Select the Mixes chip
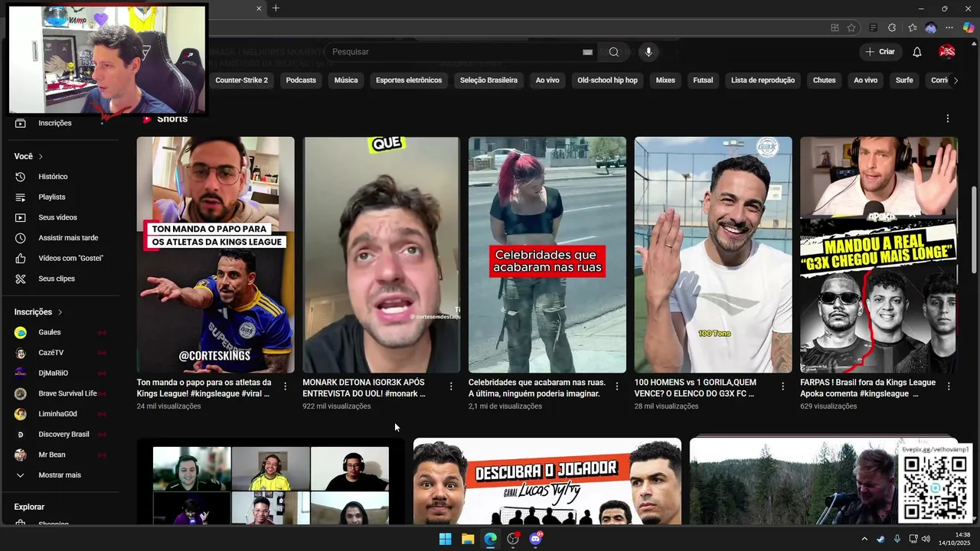Image resolution: width=980 pixels, height=551 pixels. pos(665,80)
